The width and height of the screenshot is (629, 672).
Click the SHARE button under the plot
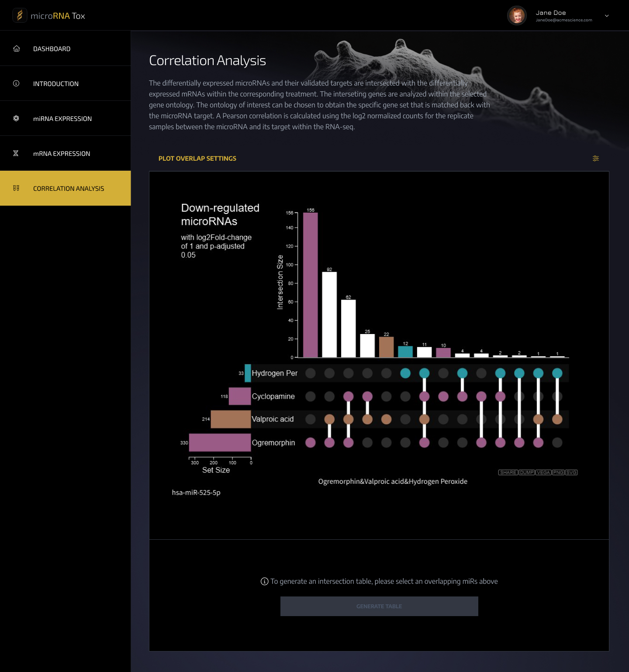tap(508, 472)
